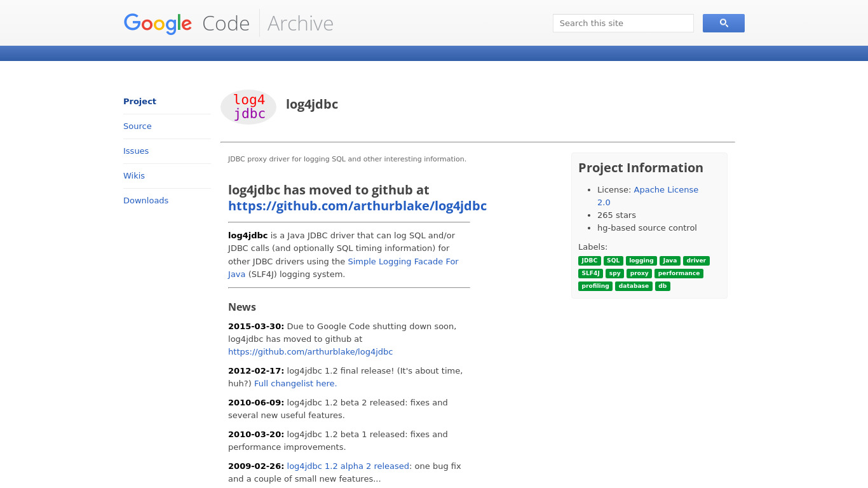Click the SLF4J label tag
Viewport: 868px width, 488px height.
590,273
